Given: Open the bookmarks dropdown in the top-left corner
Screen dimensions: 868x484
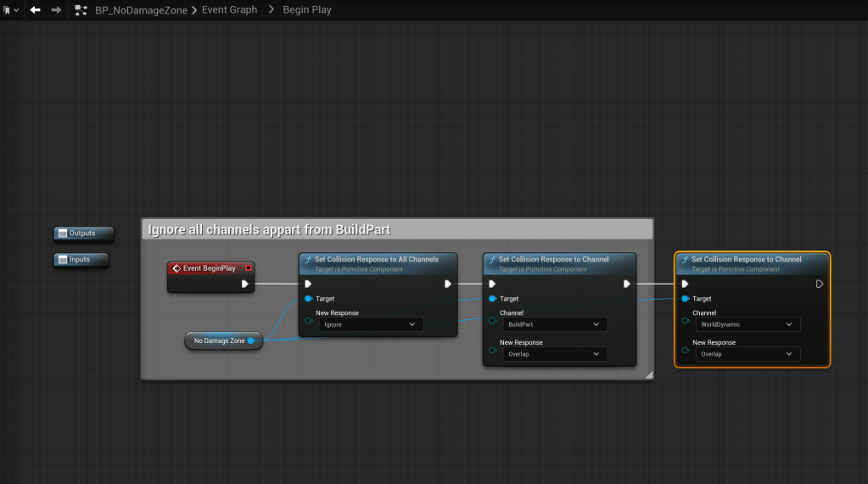Looking at the screenshot, I should point(10,10).
